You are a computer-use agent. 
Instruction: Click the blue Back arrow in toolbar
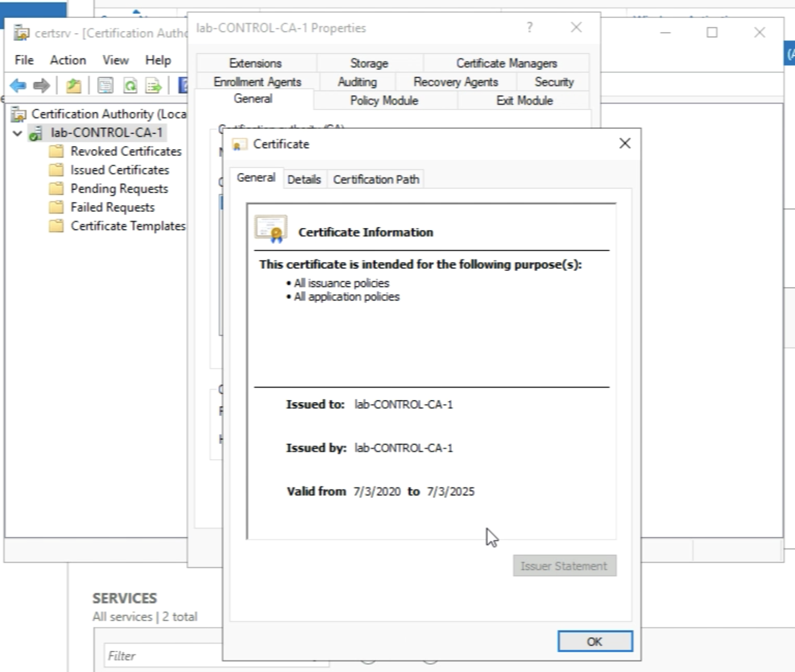point(18,85)
